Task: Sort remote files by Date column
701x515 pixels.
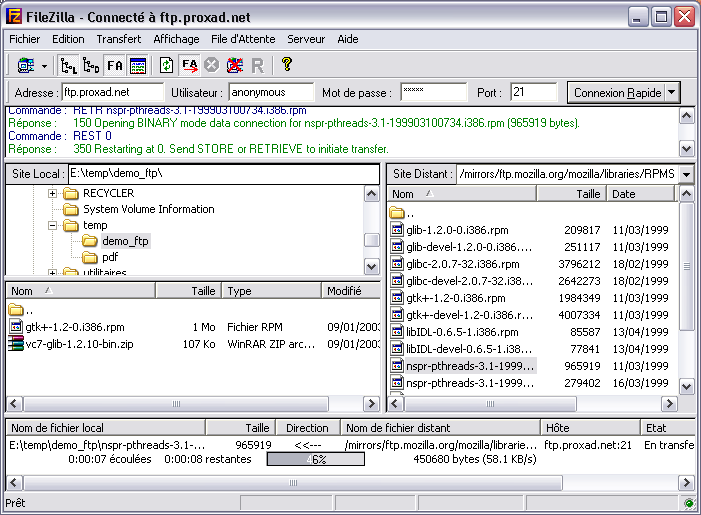Action: [640, 194]
